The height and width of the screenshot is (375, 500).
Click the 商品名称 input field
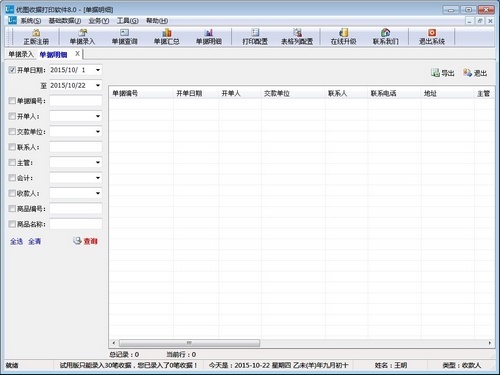(76, 224)
